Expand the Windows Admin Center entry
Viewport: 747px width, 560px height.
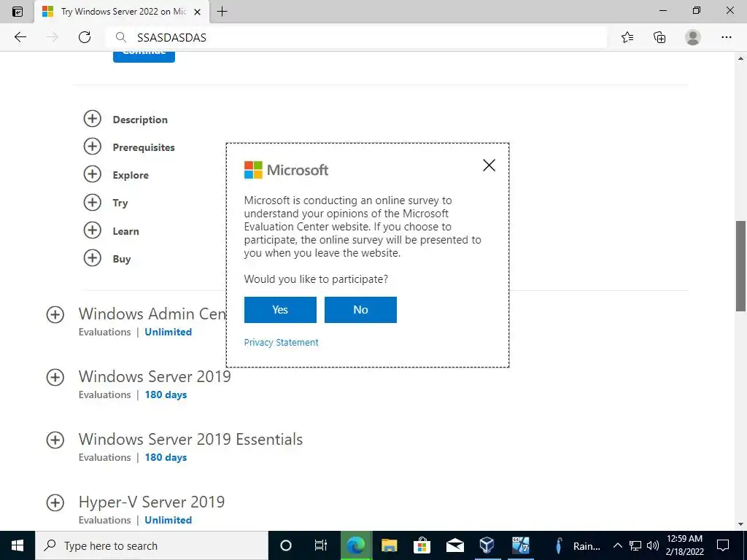pyautogui.click(x=55, y=315)
